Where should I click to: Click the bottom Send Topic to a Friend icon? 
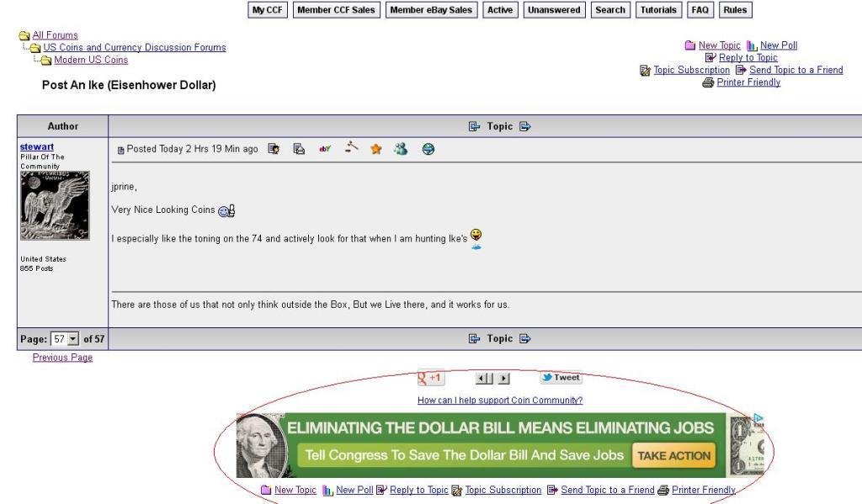coord(552,490)
